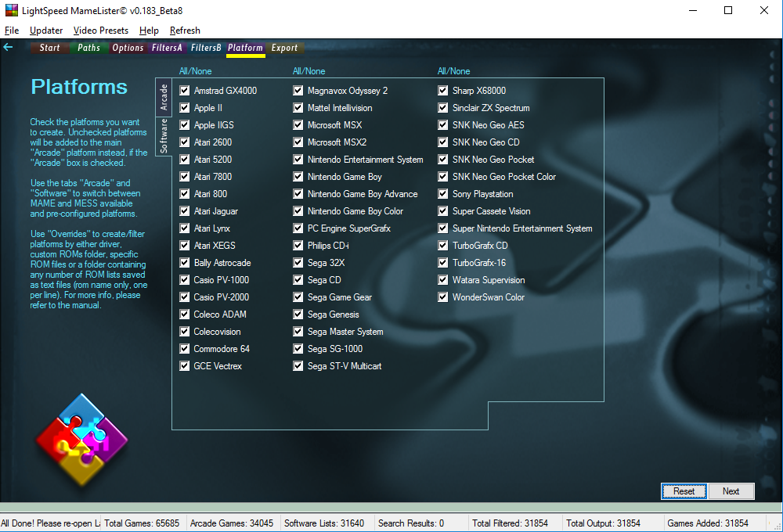Click the MameLister app icon in title bar
Image resolution: width=783 pixels, height=532 pixels.
[x=11, y=10]
